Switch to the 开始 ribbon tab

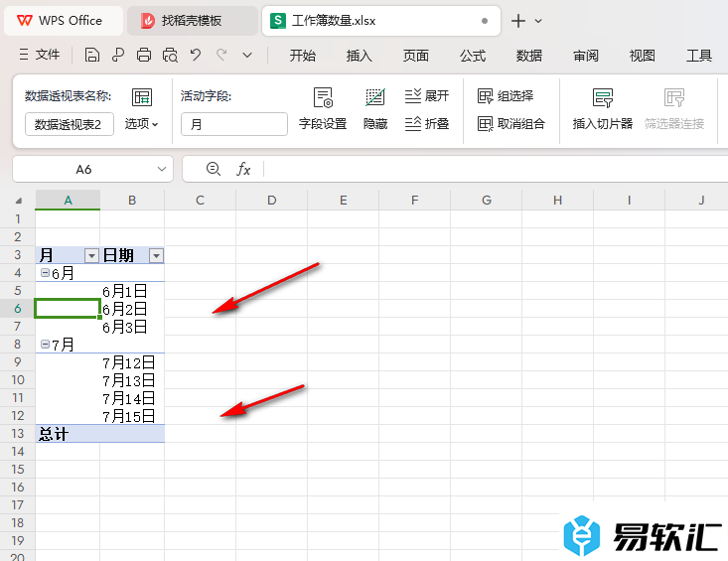302,56
